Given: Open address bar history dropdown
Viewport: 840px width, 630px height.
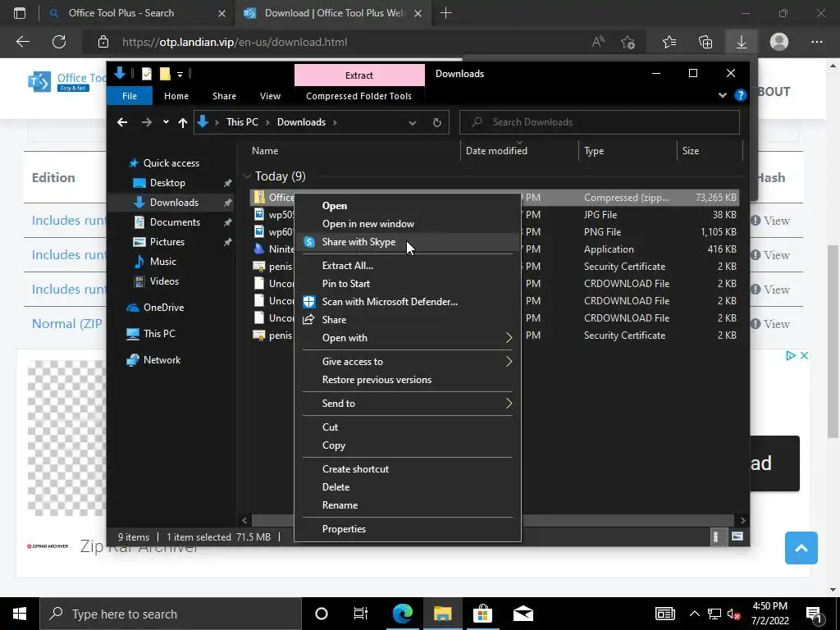Looking at the screenshot, I should point(413,122).
